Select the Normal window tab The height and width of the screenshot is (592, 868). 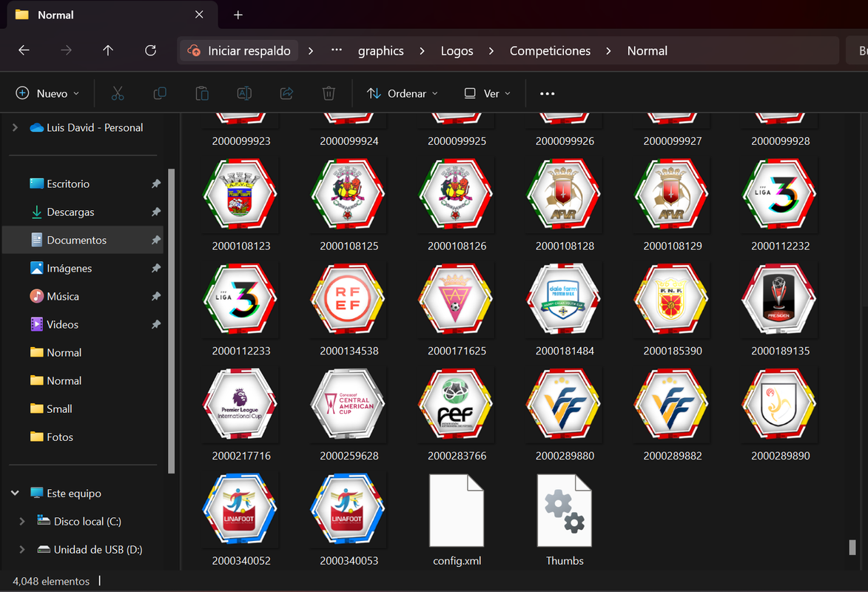[x=111, y=15]
